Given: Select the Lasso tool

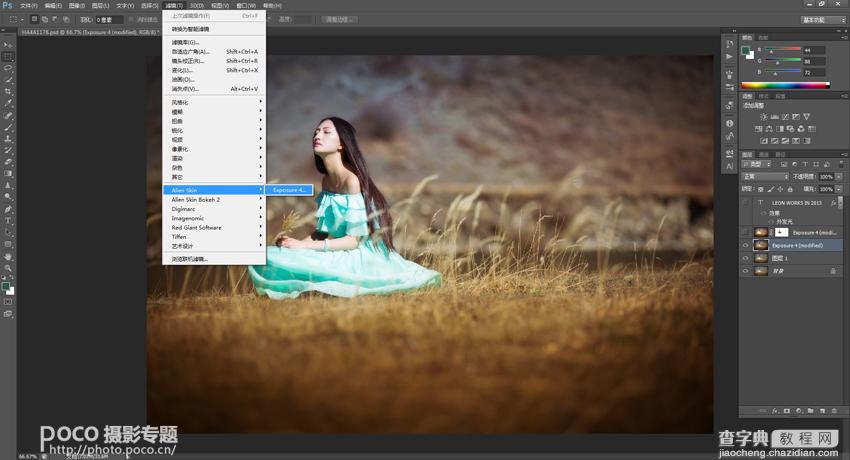Looking at the screenshot, I should click(8, 69).
